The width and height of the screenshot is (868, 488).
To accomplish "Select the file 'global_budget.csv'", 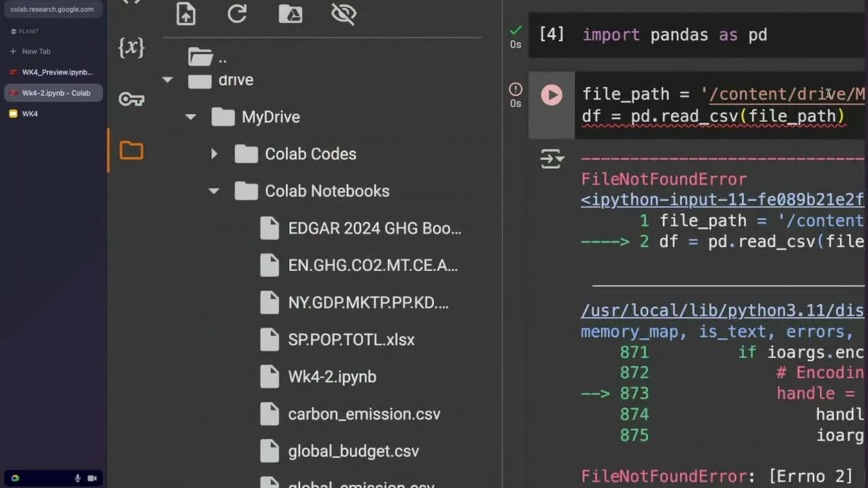I will click(340, 451).
